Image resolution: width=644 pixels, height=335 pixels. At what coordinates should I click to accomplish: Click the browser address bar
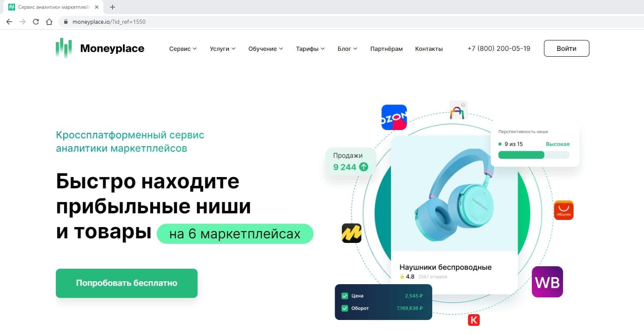tap(350, 22)
